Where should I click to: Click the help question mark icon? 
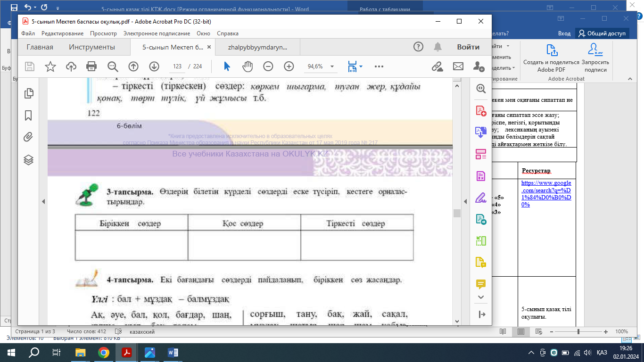(x=418, y=47)
